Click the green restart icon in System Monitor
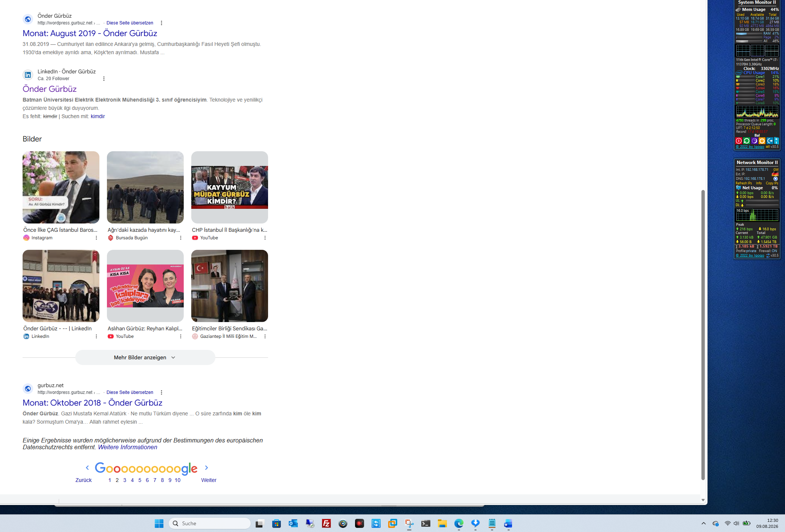This screenshot has width=785, height=532. [747, 141]
